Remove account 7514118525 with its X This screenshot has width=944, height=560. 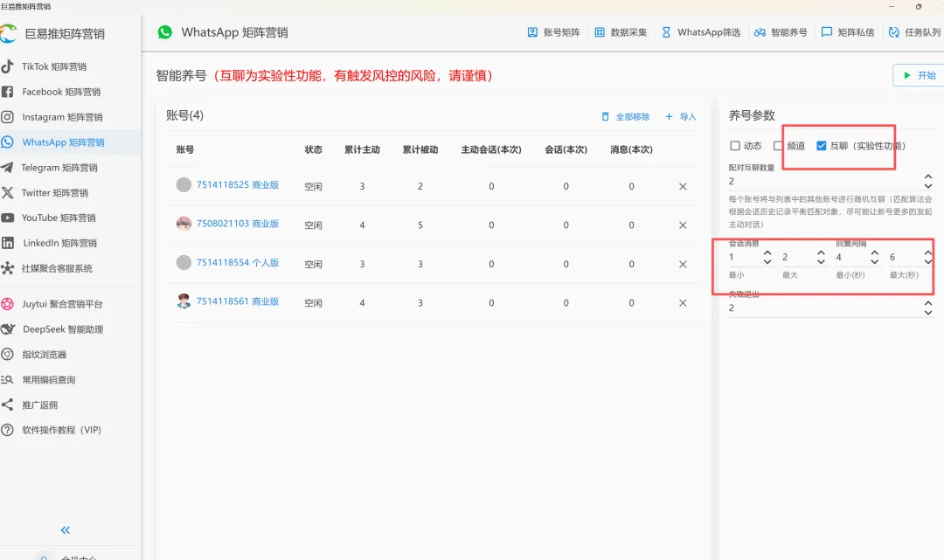pos(684,187)
